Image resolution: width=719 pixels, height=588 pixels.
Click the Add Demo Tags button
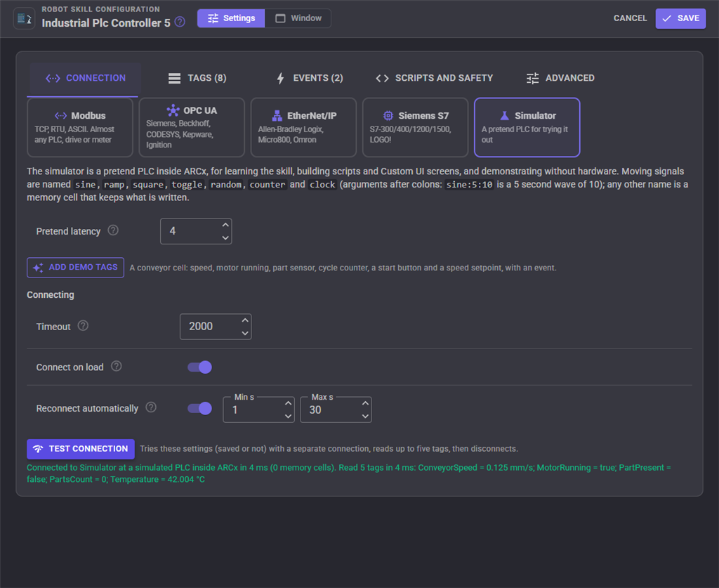point(76,268)
